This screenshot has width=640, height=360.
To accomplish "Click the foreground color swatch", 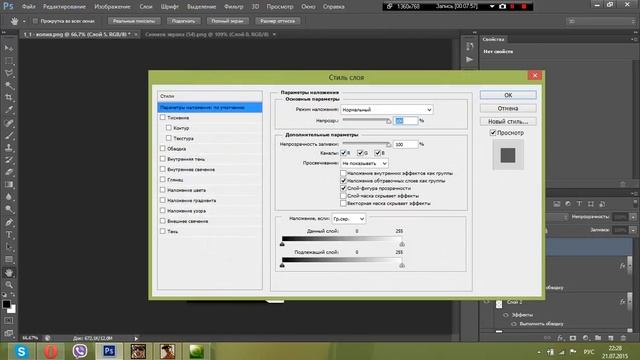I will point(6,304).
